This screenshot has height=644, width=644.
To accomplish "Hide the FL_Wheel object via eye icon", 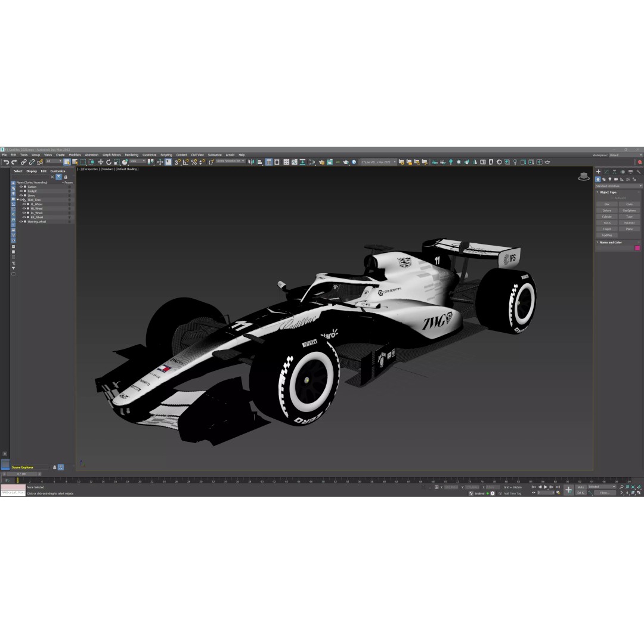I will click(x=24, y=204).
